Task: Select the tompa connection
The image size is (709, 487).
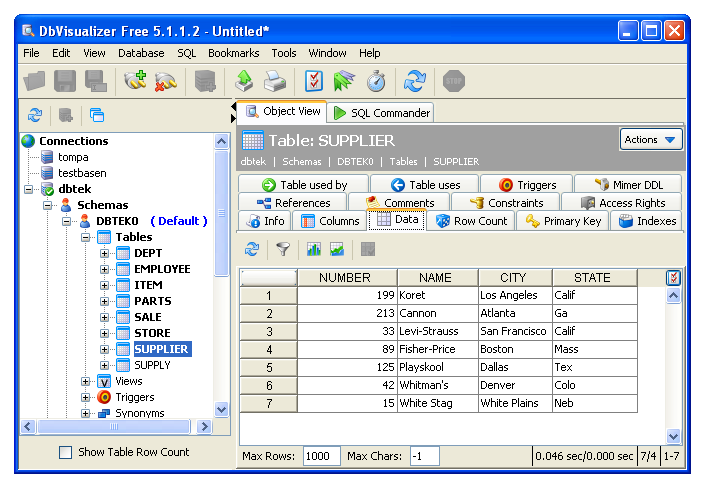Action: coord(73,157)
